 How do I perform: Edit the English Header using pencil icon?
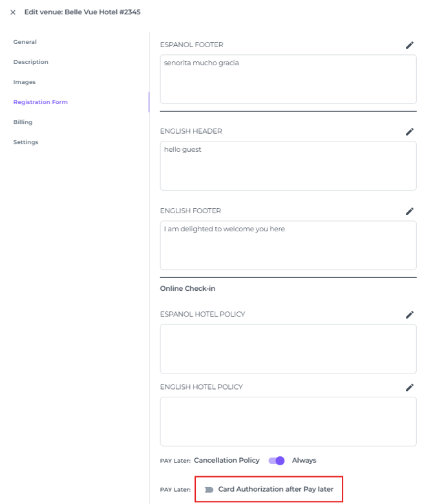click(409, 132)
